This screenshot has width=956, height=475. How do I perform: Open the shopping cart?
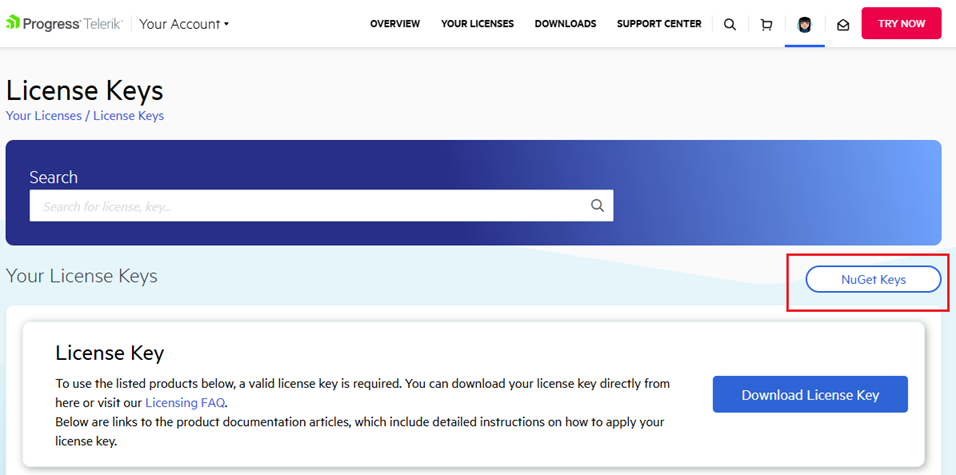766,24
